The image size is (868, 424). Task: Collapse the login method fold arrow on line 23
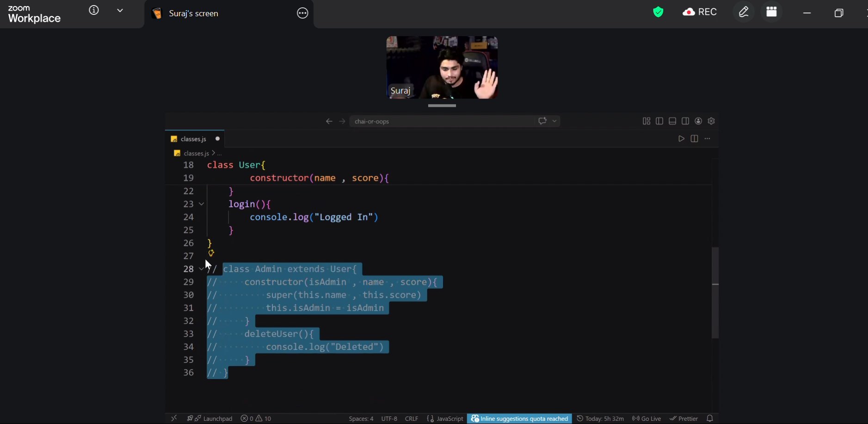point(201,204)
